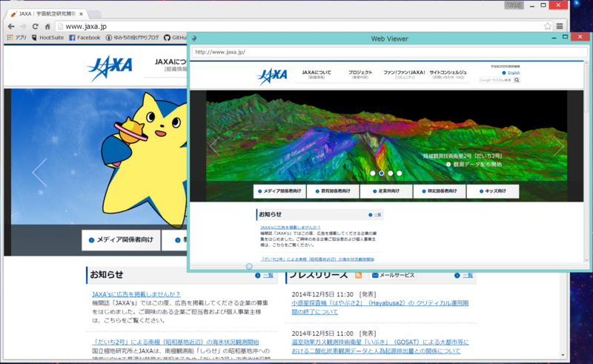Image resolution: width=593 pixels, height=364 pixels.
Task: Click 産業界向け button in Web Viewer
Action: click(386, 191)
